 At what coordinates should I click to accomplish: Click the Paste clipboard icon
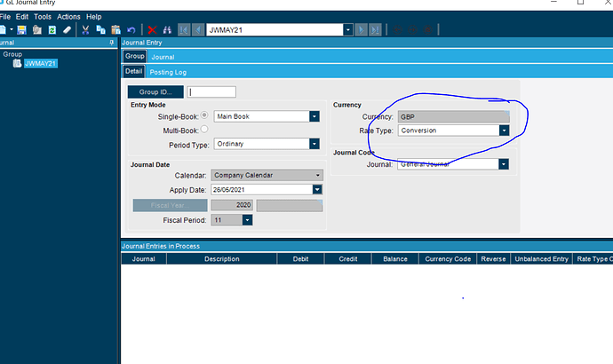click(115, 29)
